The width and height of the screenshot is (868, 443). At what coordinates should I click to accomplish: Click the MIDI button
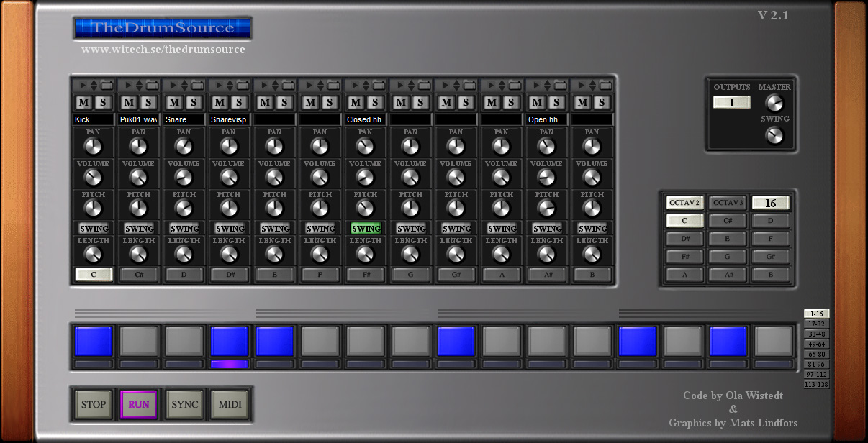point(230,404)
